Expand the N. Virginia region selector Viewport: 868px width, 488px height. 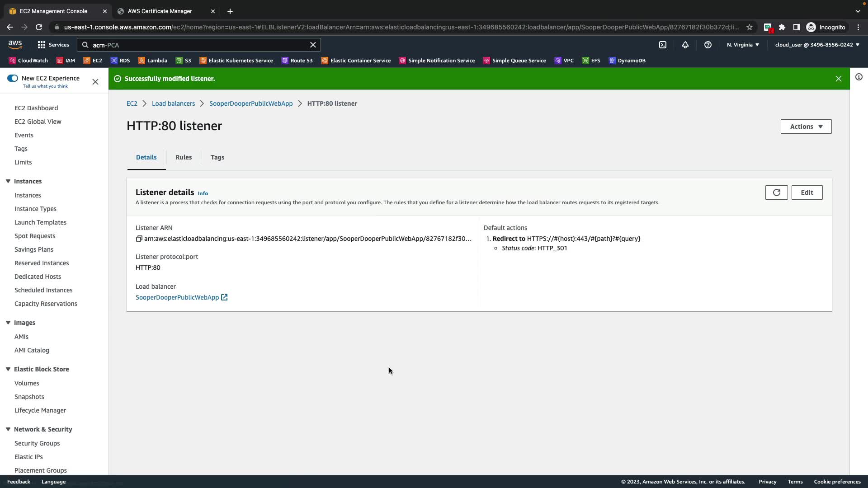pyautogui.click(x=743, y=45)
